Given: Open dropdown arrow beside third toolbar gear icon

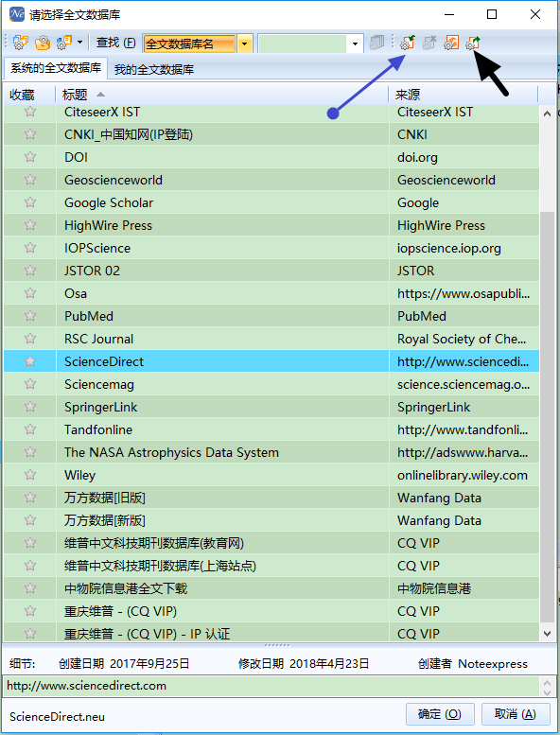Looking at the screenshot, I should click(x=79, y=43).
